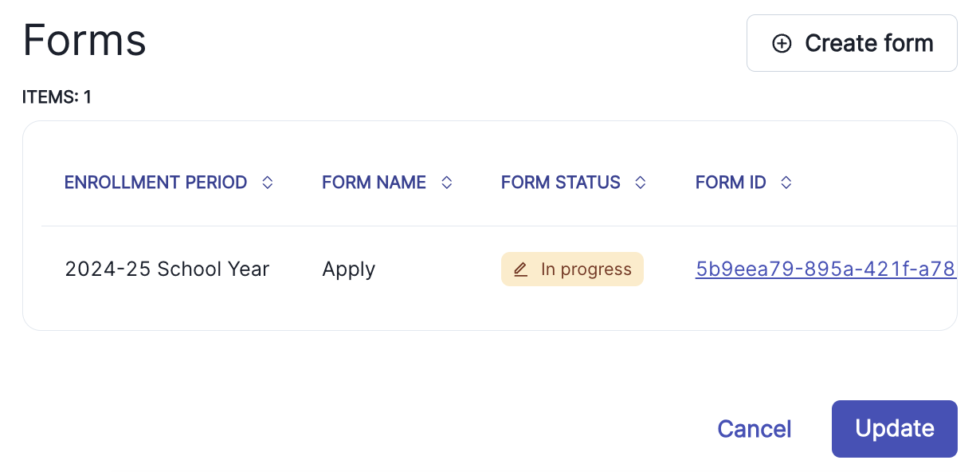
Task: Toggle the sort arrows beside Form Name
Action: pyautogui.click(x=447, y=183)
